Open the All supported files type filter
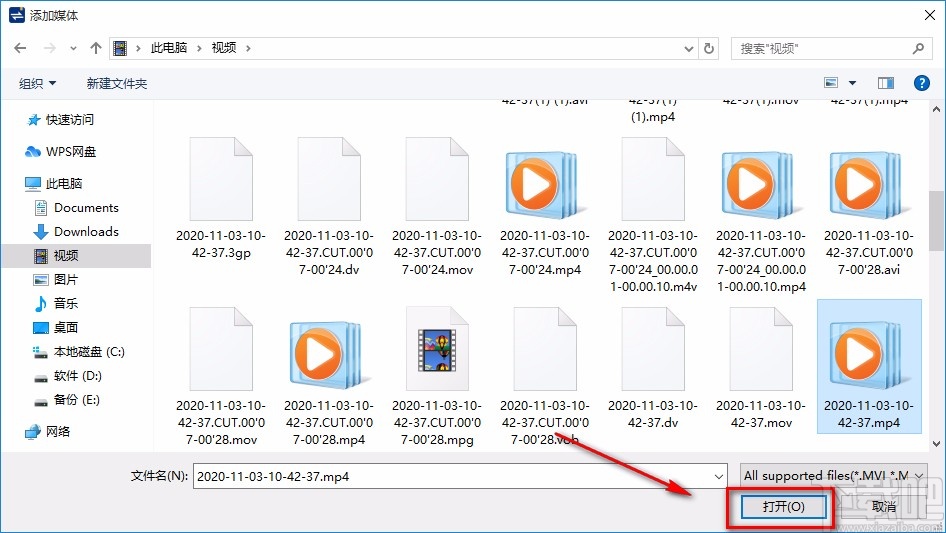946x533 pixels. [x=833, y=476]
